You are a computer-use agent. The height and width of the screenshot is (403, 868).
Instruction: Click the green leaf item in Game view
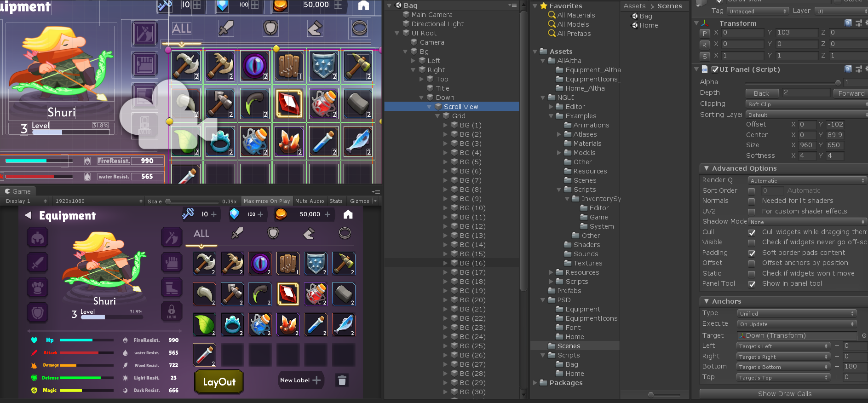point(204,325)
